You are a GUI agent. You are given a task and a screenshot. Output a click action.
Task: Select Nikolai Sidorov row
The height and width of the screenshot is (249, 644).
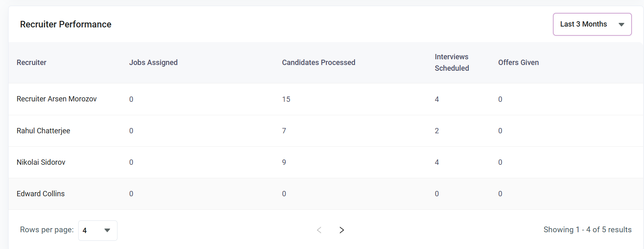[x=326, y=162]
